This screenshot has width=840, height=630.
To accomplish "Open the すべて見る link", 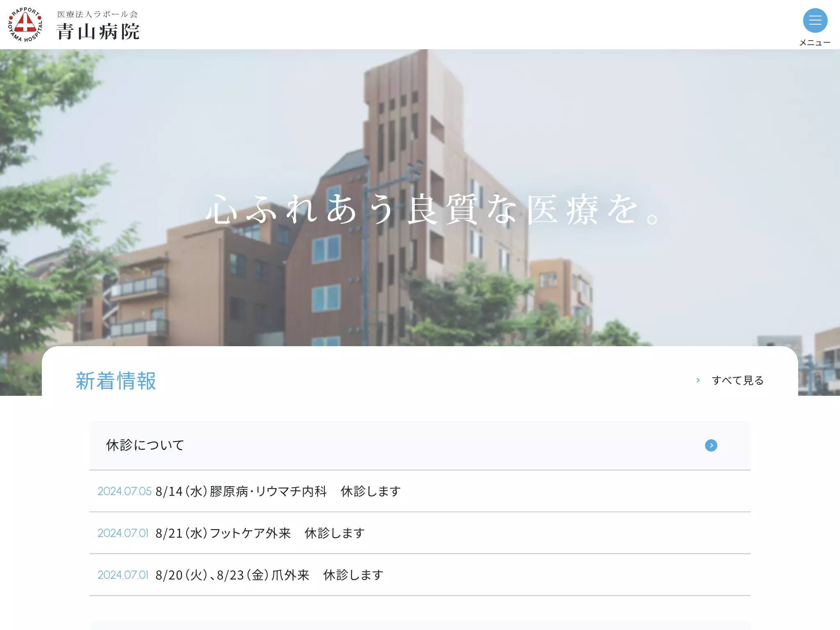I will (737, 380).
